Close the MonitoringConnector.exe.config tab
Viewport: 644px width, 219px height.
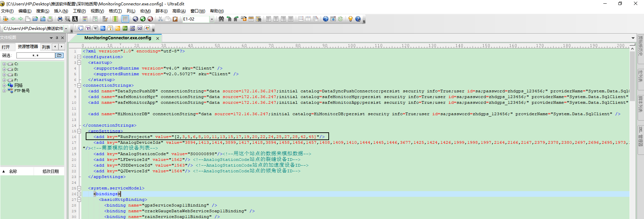pos(158,38)
